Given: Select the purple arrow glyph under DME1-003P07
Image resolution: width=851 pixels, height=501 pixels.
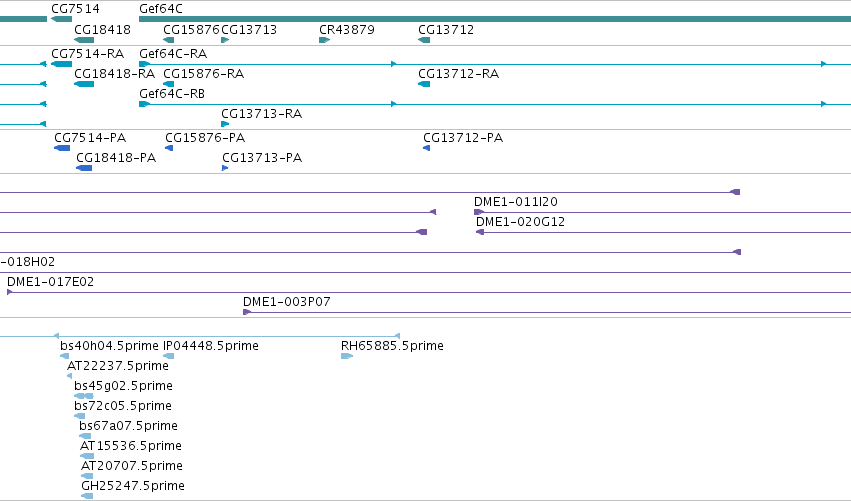Looking at the screenshot, I should (246, 312).
